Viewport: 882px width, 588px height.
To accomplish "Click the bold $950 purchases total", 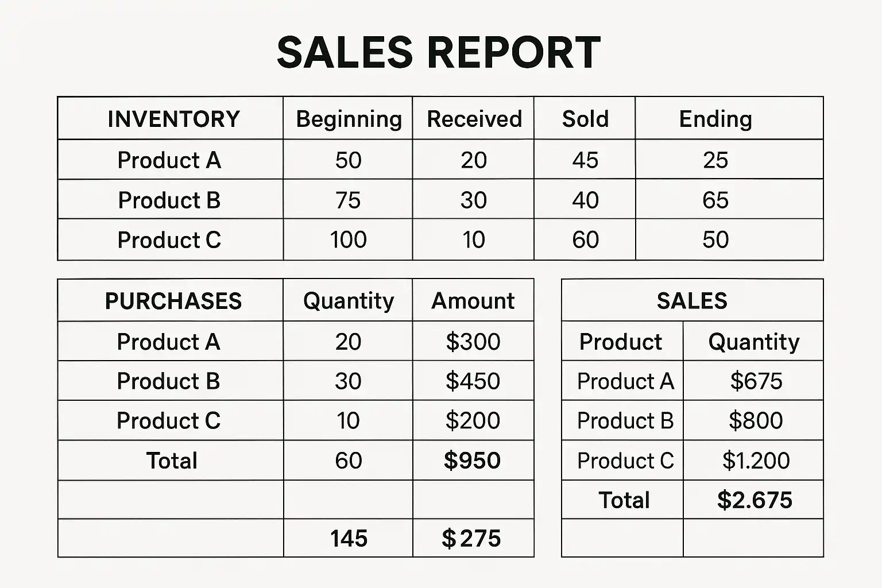I will coord(473,461).
